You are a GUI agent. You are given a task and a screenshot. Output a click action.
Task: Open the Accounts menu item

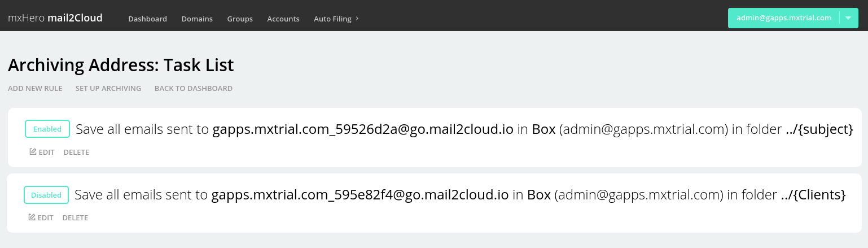pyautogui.click(x=283, y=19)
